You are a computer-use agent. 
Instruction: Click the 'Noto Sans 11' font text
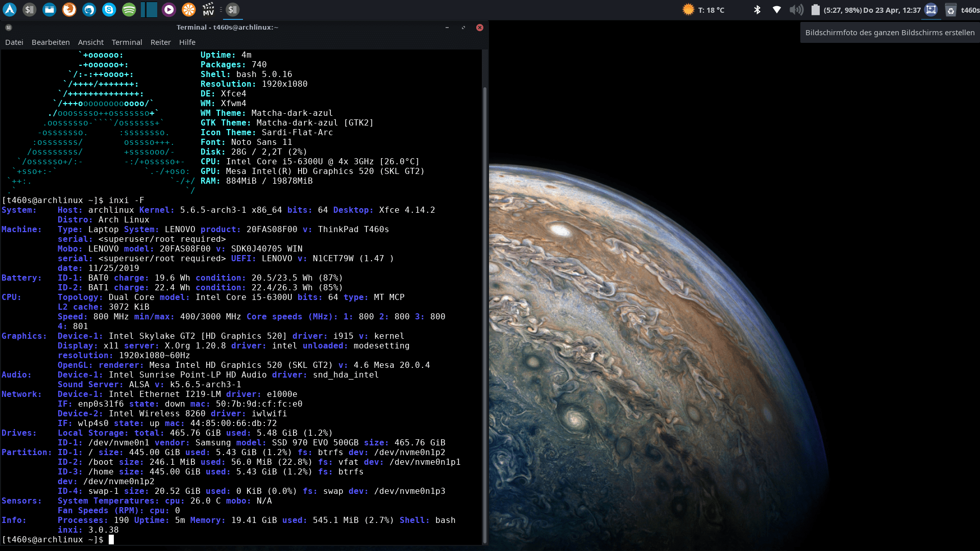[261, 142]
